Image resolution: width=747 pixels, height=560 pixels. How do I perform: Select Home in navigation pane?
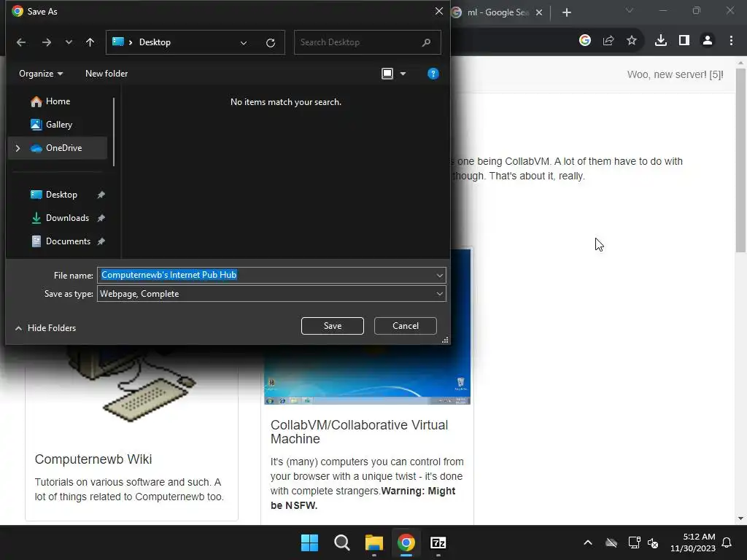click(57, 101)
